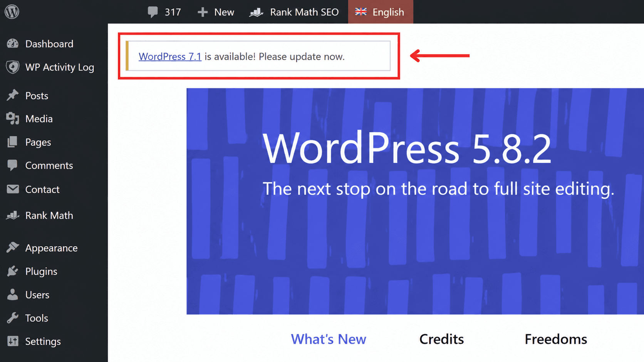The height and width of the screenshot is (362, 644).
Task: Click the Comments speech bubble sidebar icon
Action: pyautogui.click(x=13, y=165)
